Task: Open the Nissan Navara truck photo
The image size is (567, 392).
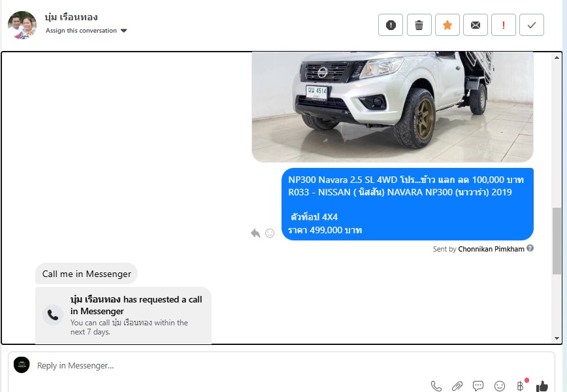Action: coord(392,105)
